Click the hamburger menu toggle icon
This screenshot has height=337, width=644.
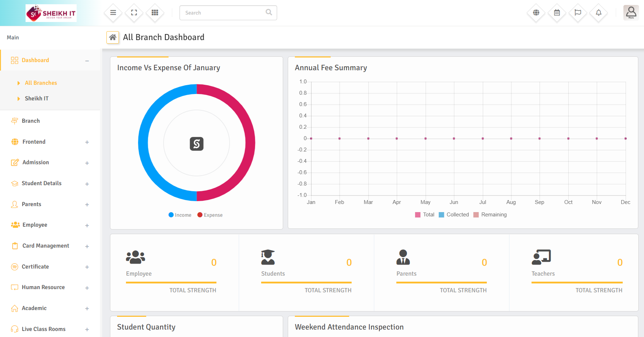tap(113, 13)
